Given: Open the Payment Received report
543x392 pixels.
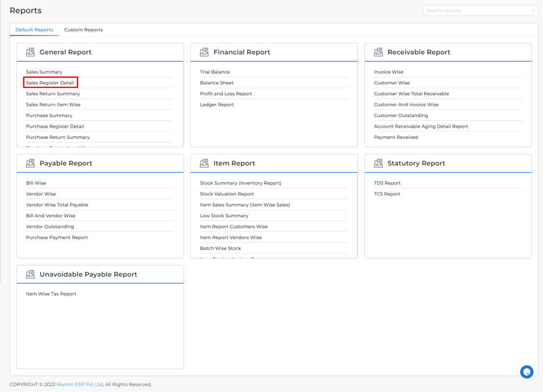Looking at the screenshot, I should 396,137.
